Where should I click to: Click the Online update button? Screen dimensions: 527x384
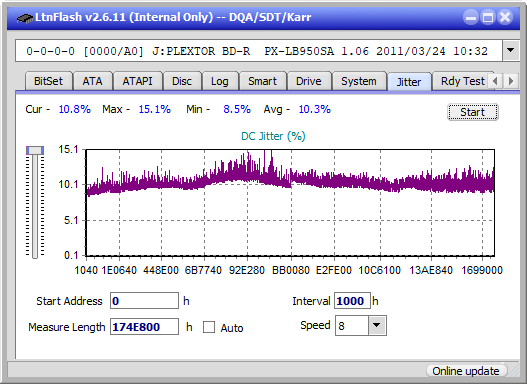click(x=466, y=371)
